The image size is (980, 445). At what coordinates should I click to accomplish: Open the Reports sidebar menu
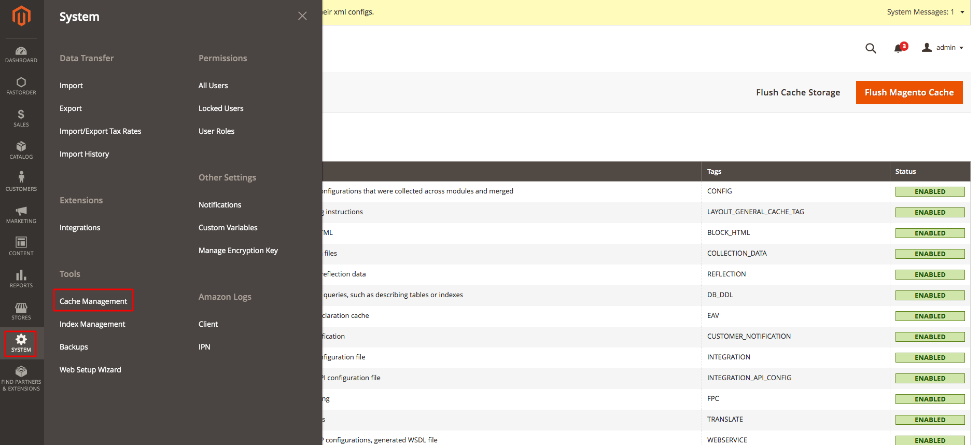click(21, 279)
